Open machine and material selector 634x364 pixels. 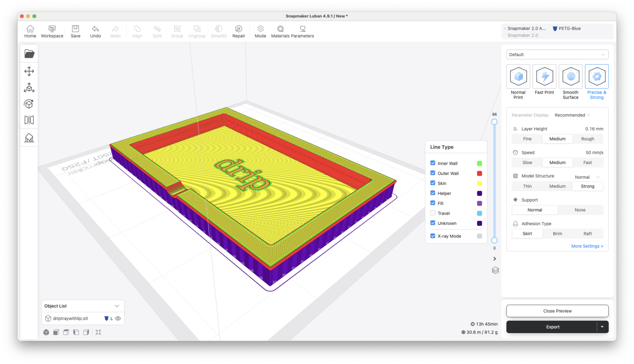pos(557,32)
